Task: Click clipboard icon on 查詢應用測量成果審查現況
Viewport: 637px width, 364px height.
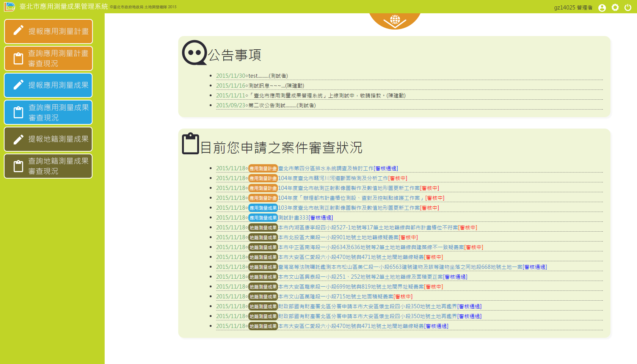Action: coord(19,113)
